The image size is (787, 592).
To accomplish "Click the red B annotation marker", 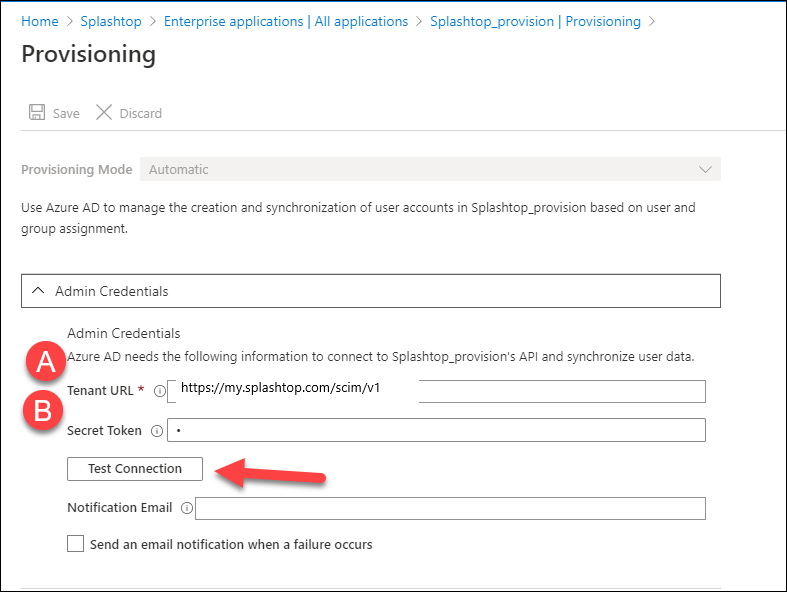I will [x=43, y=410].
